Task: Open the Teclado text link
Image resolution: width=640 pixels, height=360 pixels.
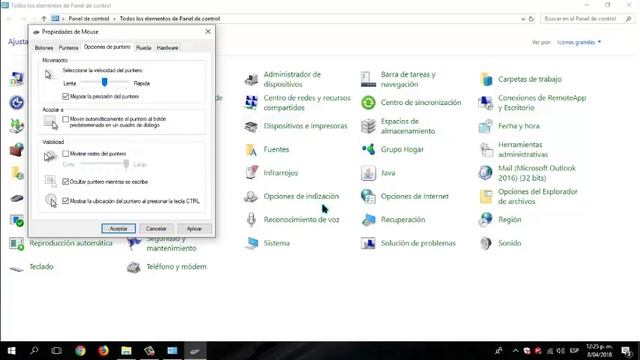Action: (x=41, y=267)
